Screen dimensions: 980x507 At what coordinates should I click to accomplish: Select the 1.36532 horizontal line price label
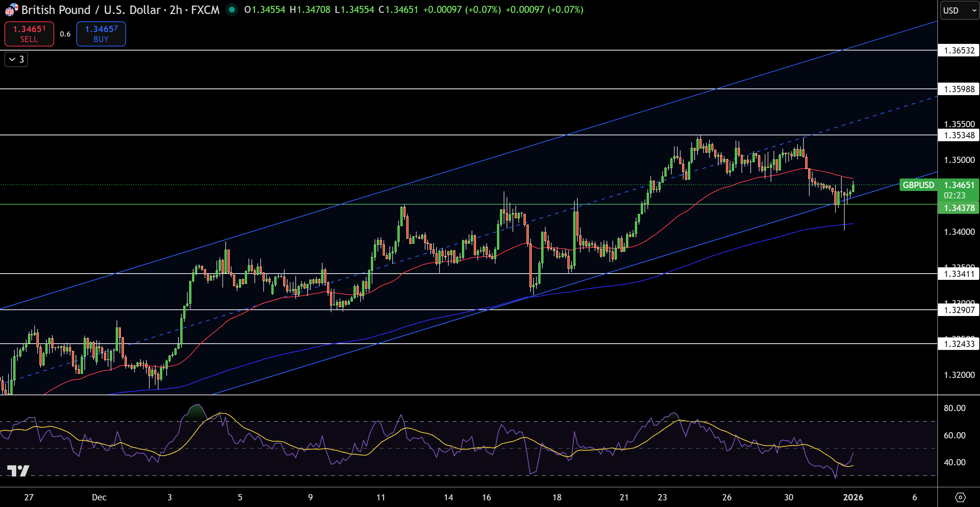pos(958,50)
